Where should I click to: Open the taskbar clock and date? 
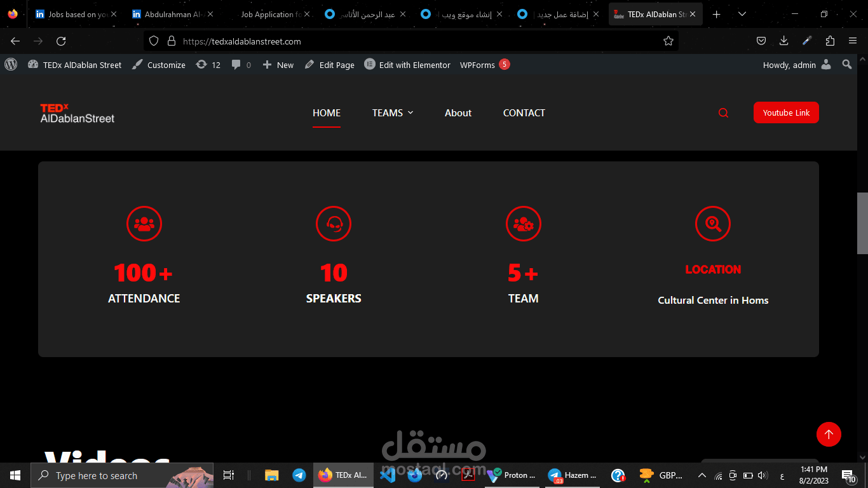point(814,475)
